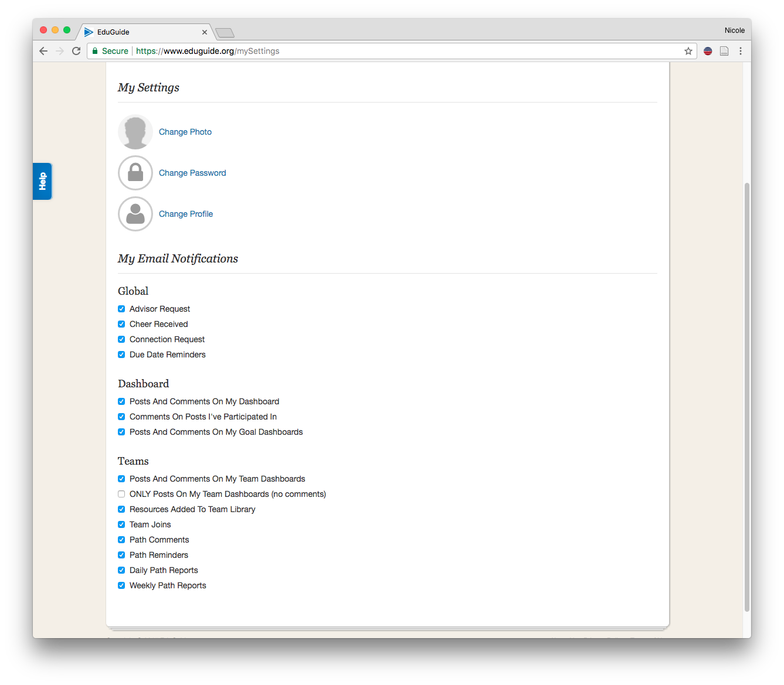Toggle Posts And Comments On My Dashboard

coord(121,401)
